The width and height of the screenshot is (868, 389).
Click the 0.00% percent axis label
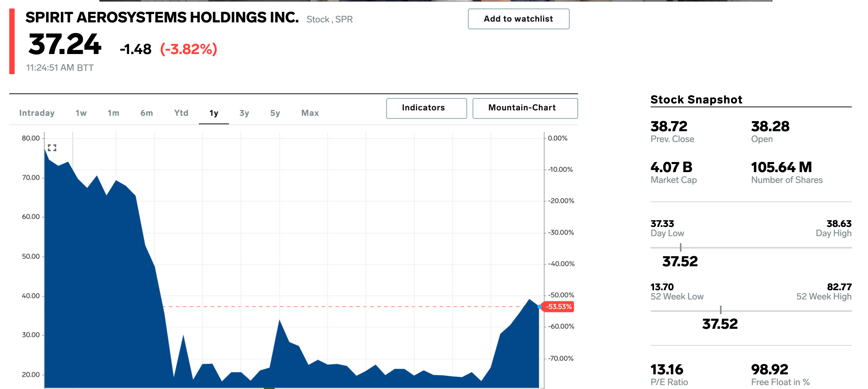558,138
